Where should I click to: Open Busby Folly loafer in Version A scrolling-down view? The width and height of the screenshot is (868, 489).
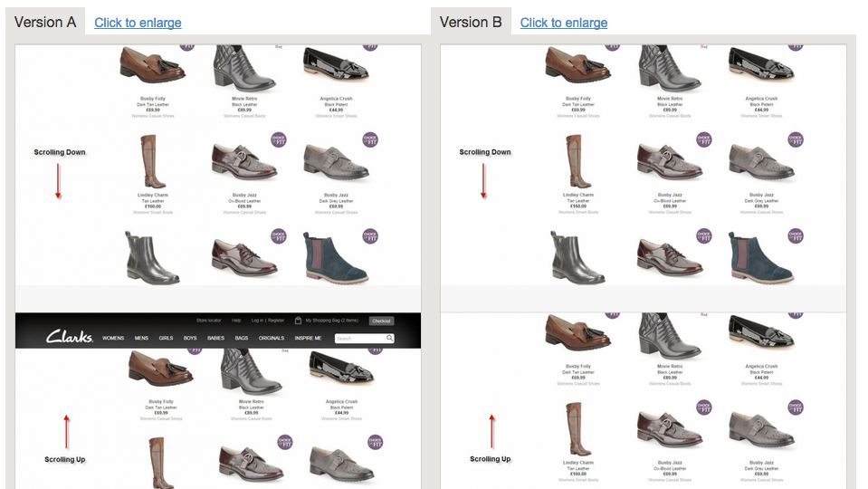[x=153, y=65]
